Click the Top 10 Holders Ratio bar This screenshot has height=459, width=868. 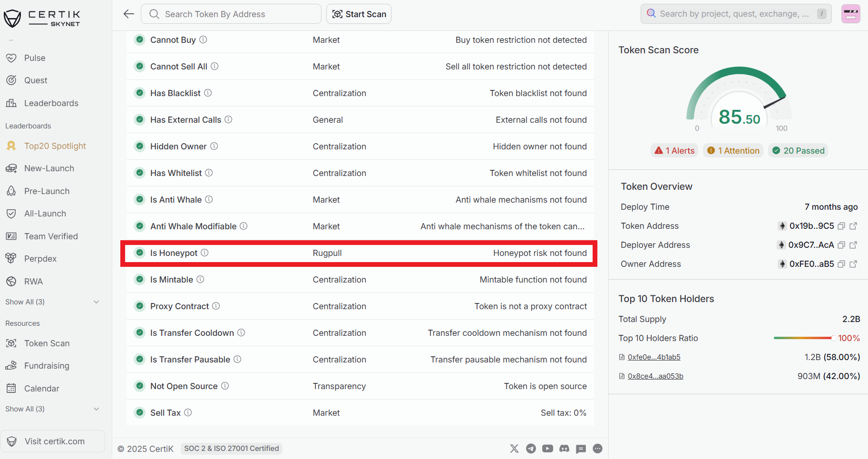pos(803,338)
